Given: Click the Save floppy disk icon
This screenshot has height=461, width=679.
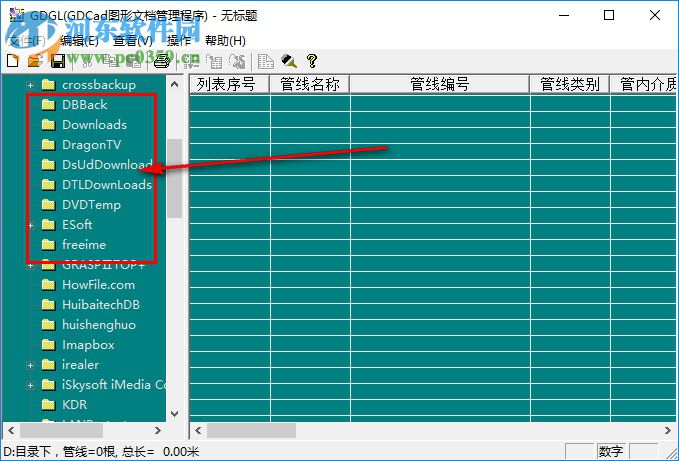Looking at the screenshot, I should click(58, 61).
